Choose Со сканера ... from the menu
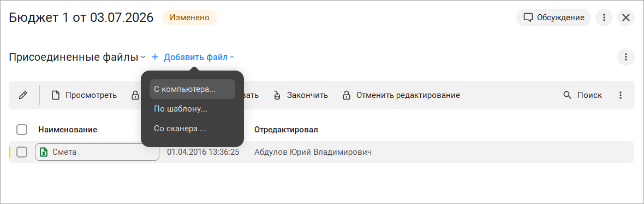 (192, 129)
